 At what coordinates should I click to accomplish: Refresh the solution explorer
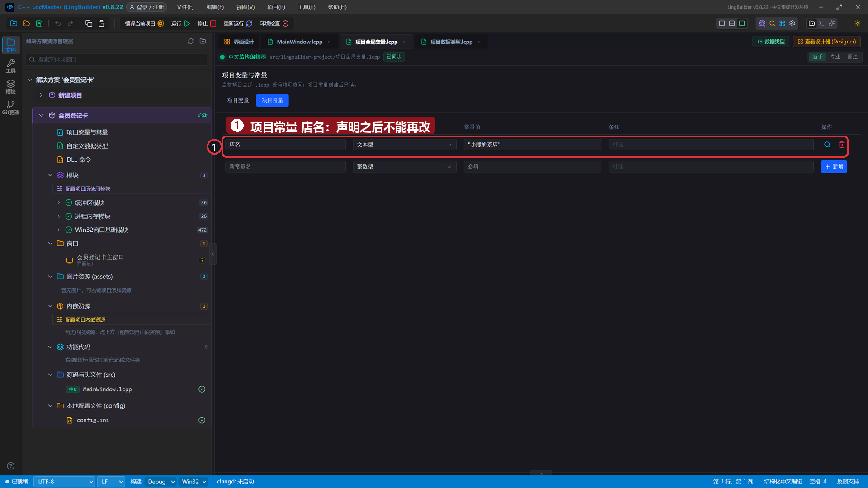[191, 41]
